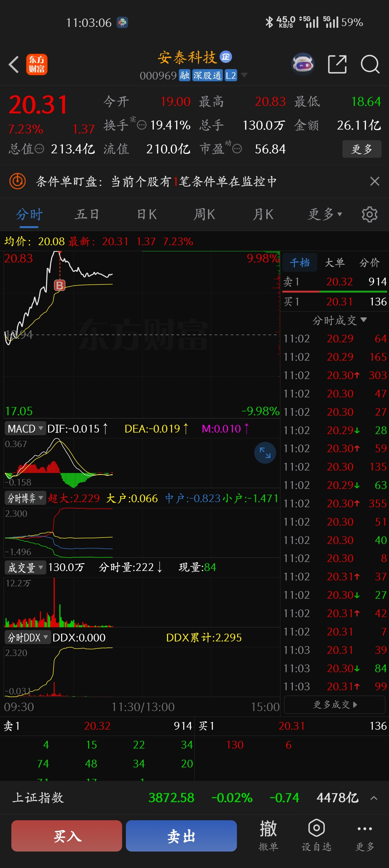The image size is (389, 868).
Task: Tap the 设自选 watchlist icon
Action: click(316, 836)
